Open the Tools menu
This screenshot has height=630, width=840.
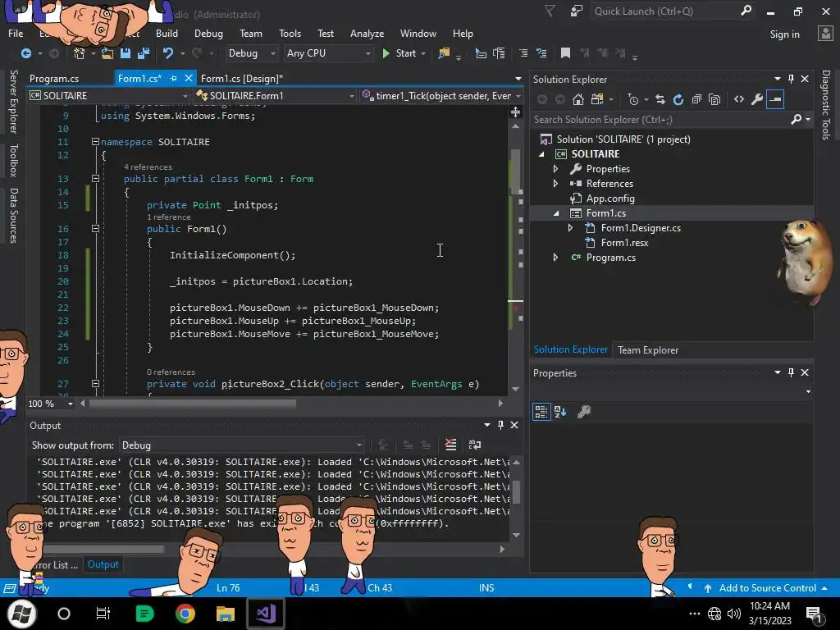(290, 33)
